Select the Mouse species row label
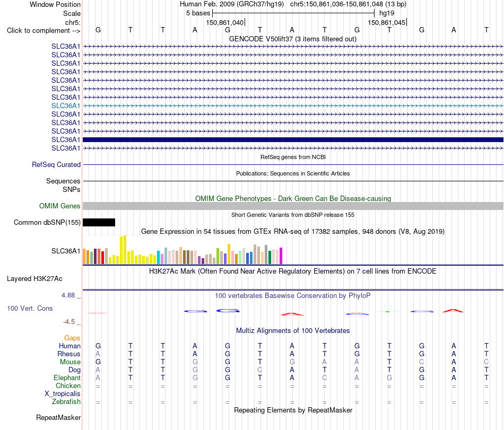Image resolution: width=504 pixels, height=430 pixels. pos(70,362)
